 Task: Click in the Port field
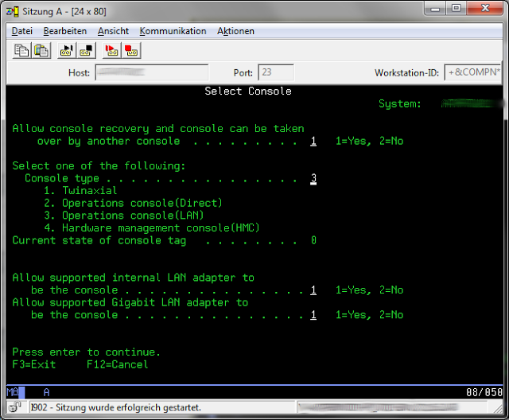pos(276,73)
